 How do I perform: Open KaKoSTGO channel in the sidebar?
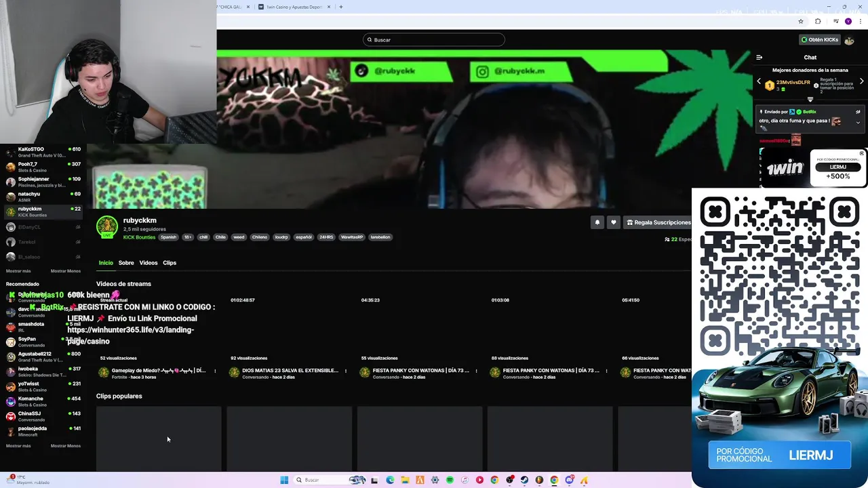click(43, 152)
